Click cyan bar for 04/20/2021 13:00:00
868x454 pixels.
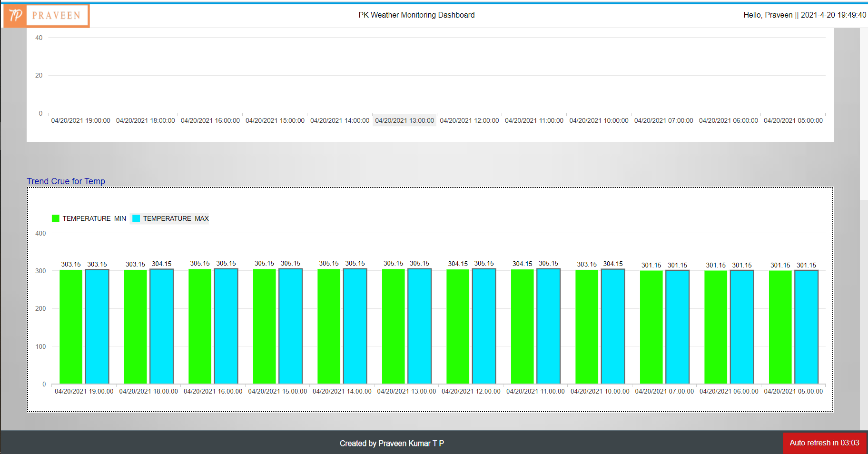point(420,326)
